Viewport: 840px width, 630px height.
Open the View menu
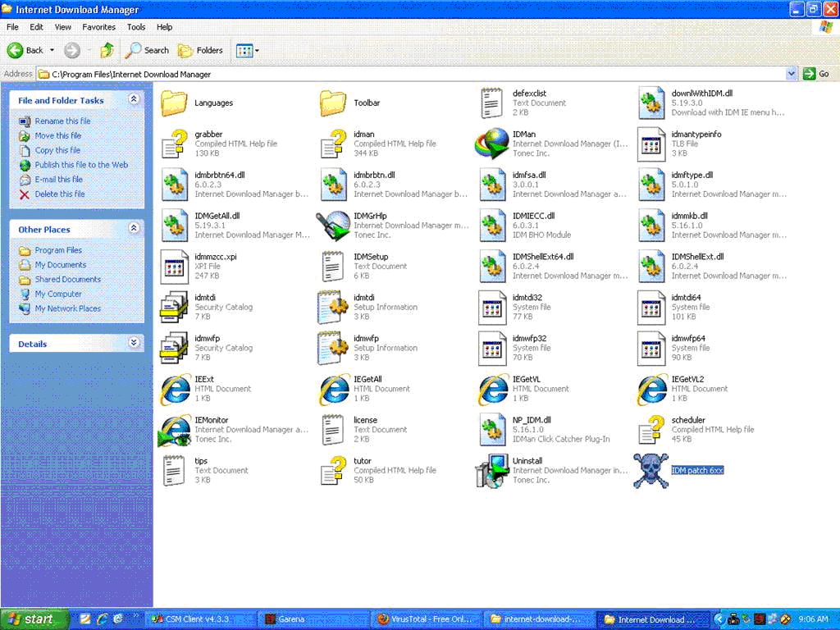tap(62, 27)
